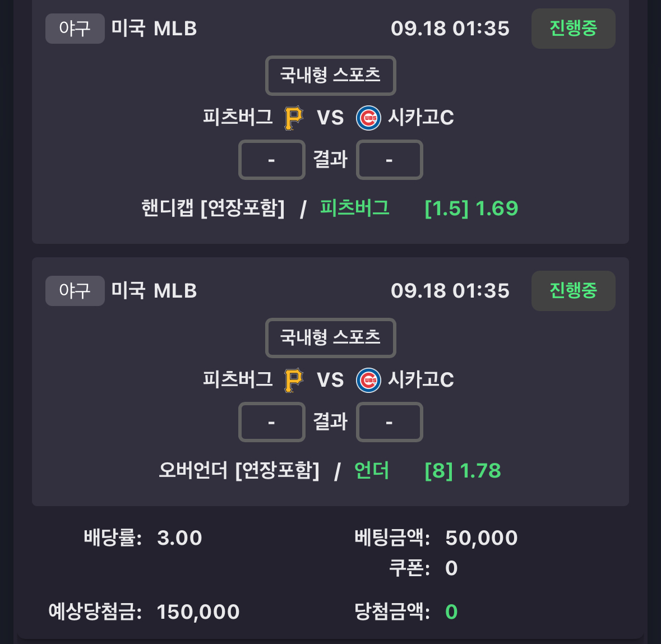Open 국내형 스포츠 label in second card

coord(331,338)
